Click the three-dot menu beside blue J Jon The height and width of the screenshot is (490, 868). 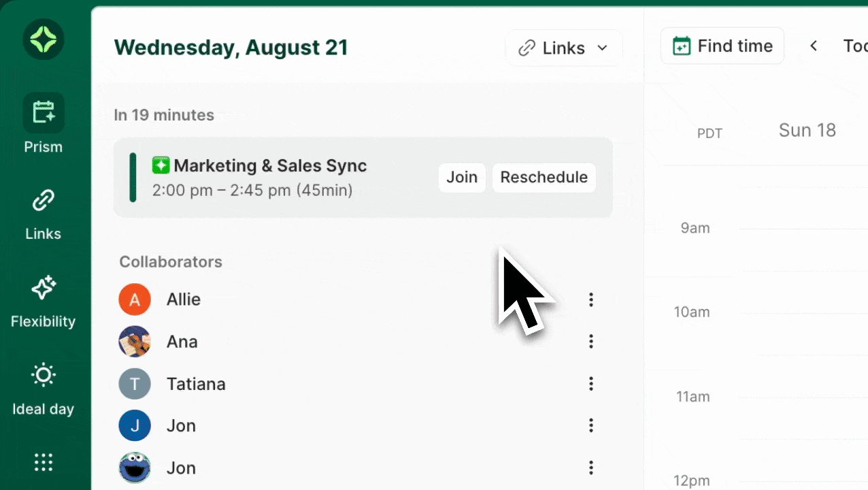click(x=590, y=426)
